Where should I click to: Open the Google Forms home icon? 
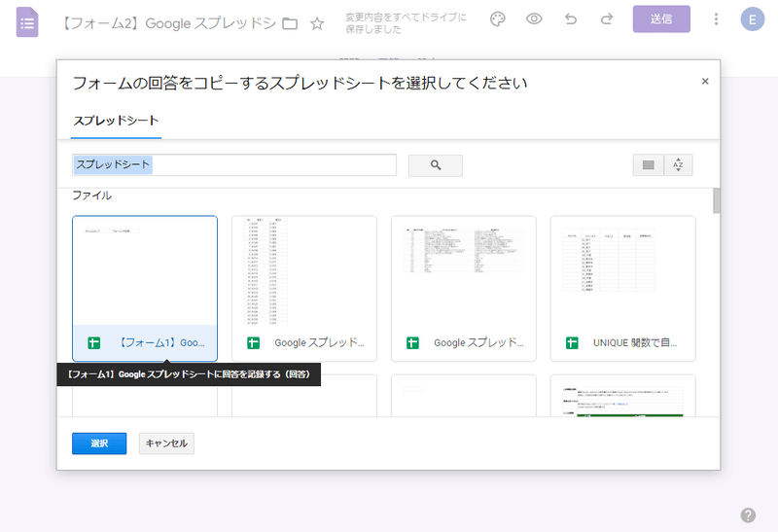click(x=27, y=22)
